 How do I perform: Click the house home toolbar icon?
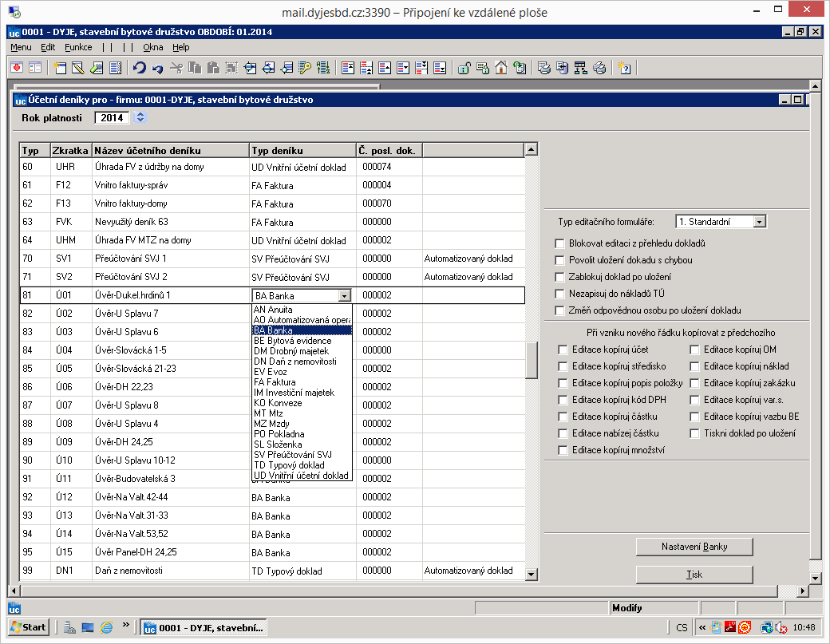(500, 68)
